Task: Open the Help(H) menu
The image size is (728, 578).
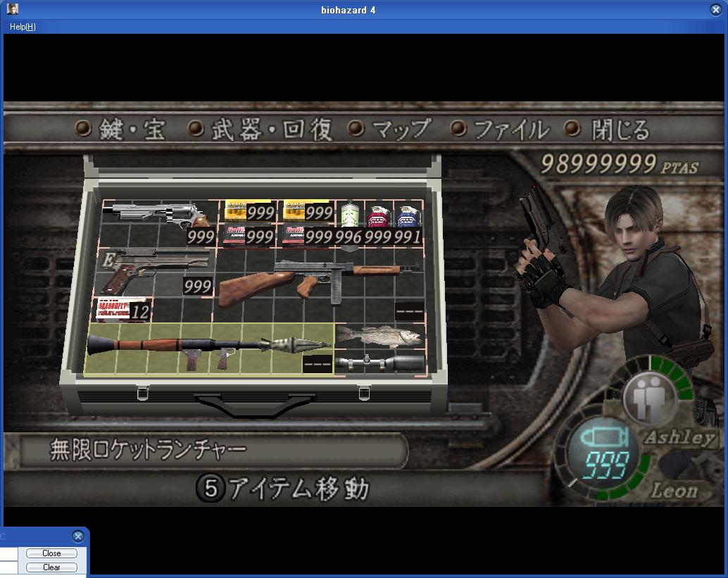Action: (x=23, y=27)
